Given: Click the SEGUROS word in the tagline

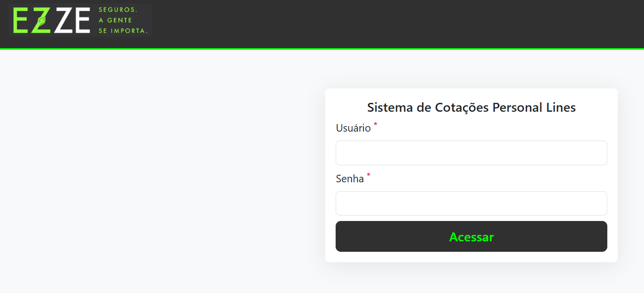Looking at the screenshot, I should click(x=118, y=10).
